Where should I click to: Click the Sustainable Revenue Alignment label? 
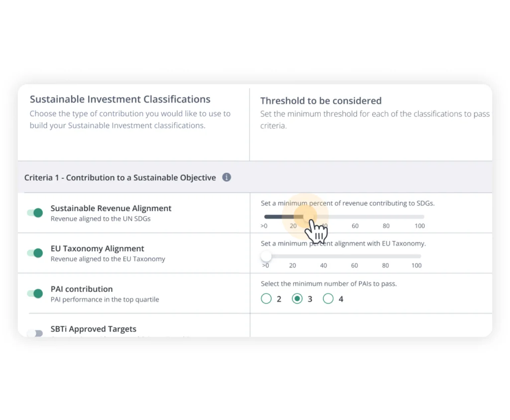tap(111, 208)
